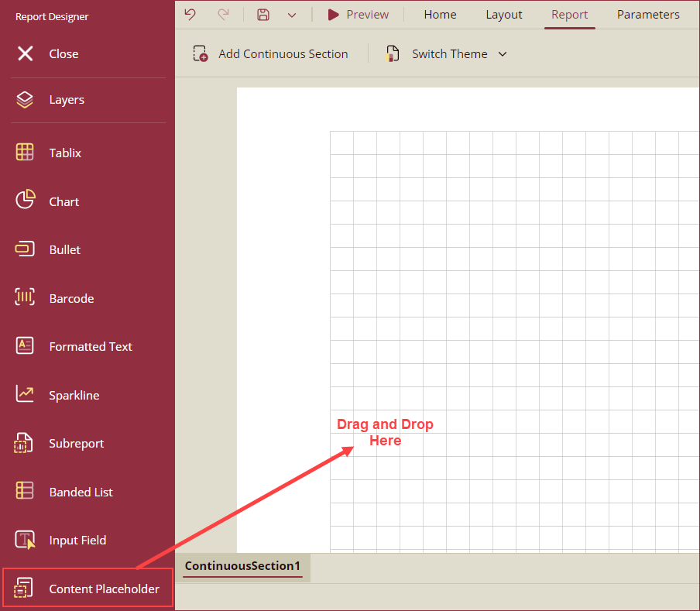The width and height of the screenshot is (700, 611).
Task: Click the Preview play icon
Action: (x=333, y=15)
